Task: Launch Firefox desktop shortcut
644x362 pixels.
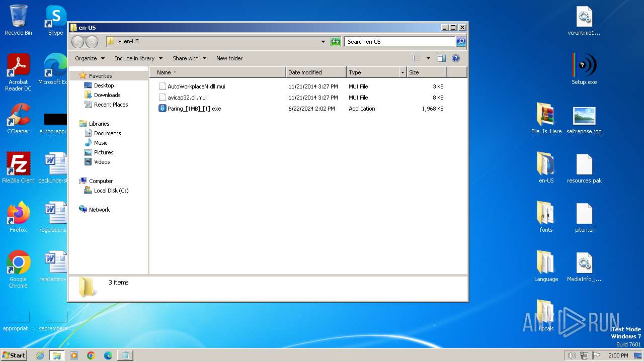Action: tap(18, 217)
